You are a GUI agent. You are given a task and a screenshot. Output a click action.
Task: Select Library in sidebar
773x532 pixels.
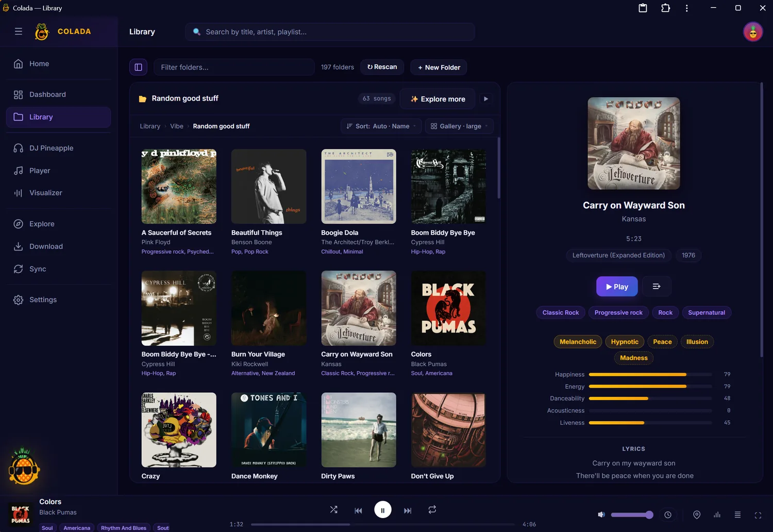coord(59,117)
